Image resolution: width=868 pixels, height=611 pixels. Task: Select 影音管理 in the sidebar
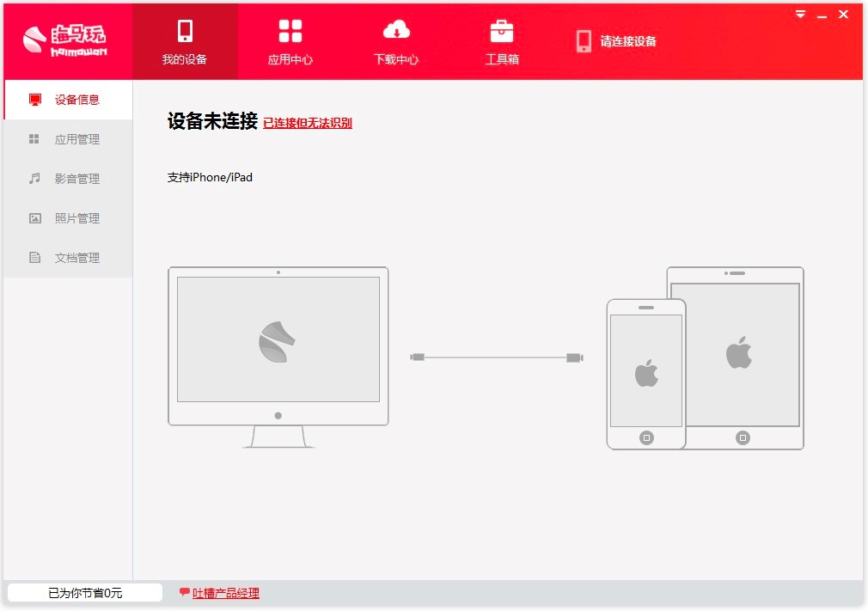point(68,178)
